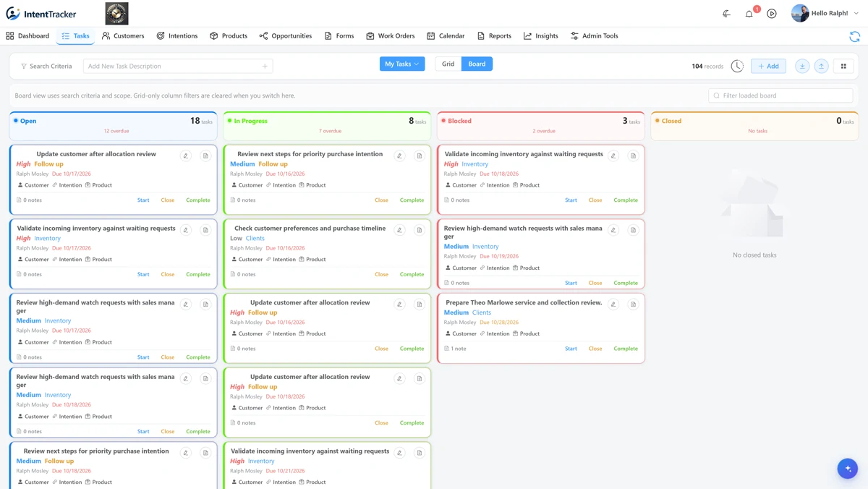
Task: Click the 'Clients' tag on Theo Marlowe card
Action: coord(482,312)
